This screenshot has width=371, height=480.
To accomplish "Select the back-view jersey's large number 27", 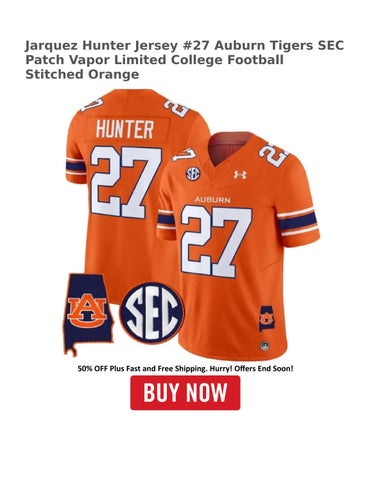I will pos(126,182).
